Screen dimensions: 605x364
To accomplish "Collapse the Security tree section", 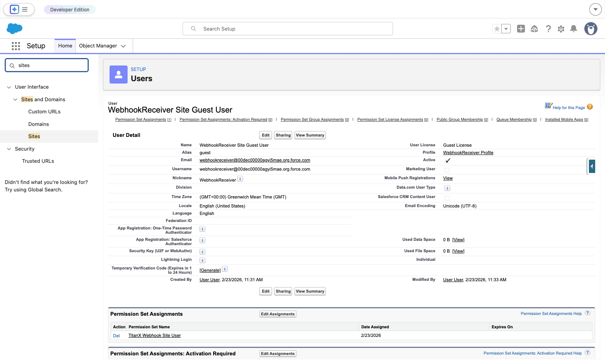I will click(x=9, y=149).
